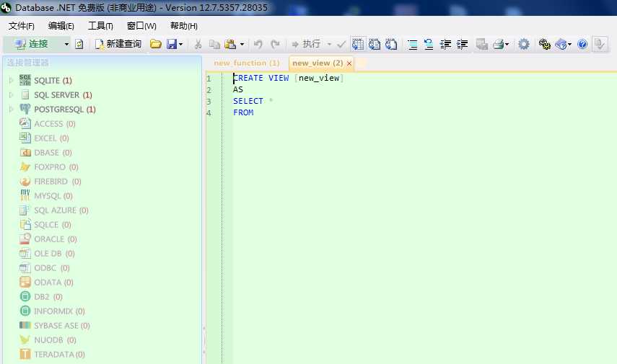Click the blue question mark help icon
The width and height of the screenshot is (617, 364).
coord(582,44)
